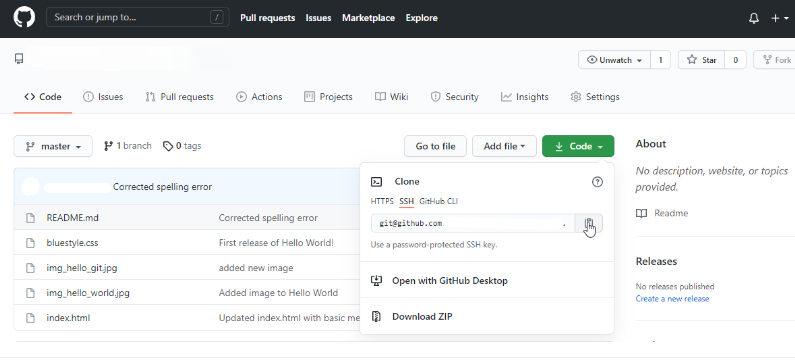Click the Readme book icon in About

tap(641, 213)
